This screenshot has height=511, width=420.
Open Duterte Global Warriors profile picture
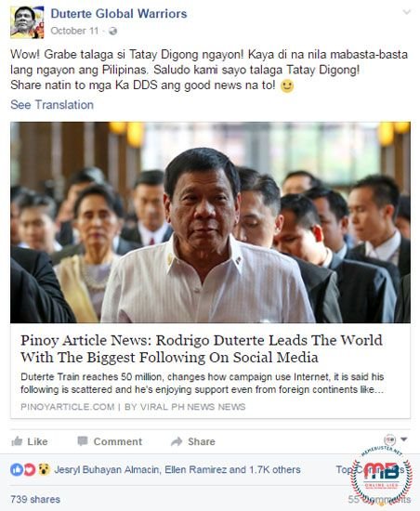coord(27,22)
